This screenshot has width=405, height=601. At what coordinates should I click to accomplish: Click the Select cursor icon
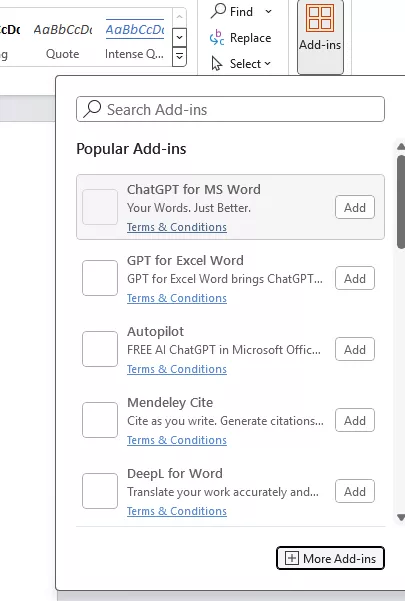[217, 64]
